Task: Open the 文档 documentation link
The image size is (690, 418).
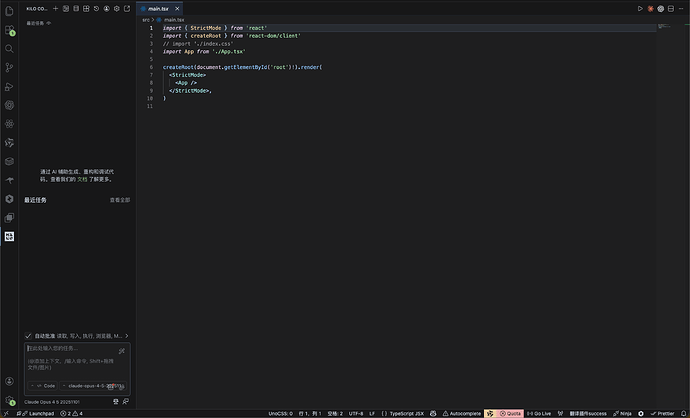Action: point(82,179)
